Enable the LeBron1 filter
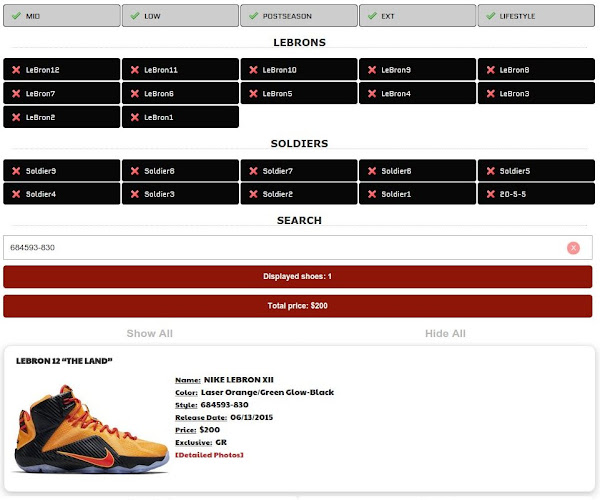Image resolution: width=600 pixels, height=500 pixels. point(180,117)
